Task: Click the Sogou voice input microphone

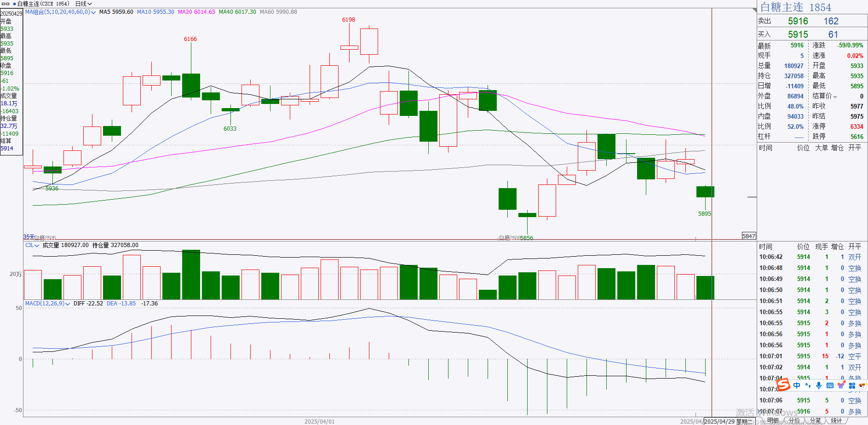Action: [819, 385]
